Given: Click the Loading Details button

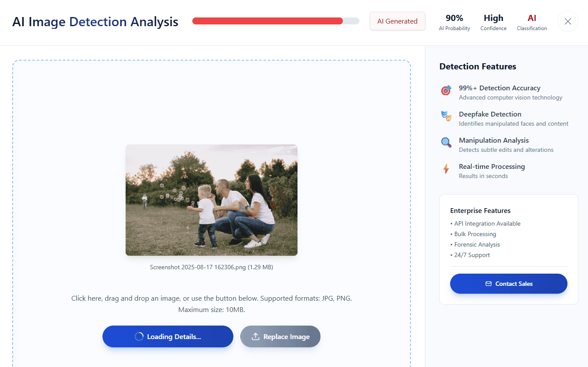Looking at the screenshot, I should [x=168, y=336].
